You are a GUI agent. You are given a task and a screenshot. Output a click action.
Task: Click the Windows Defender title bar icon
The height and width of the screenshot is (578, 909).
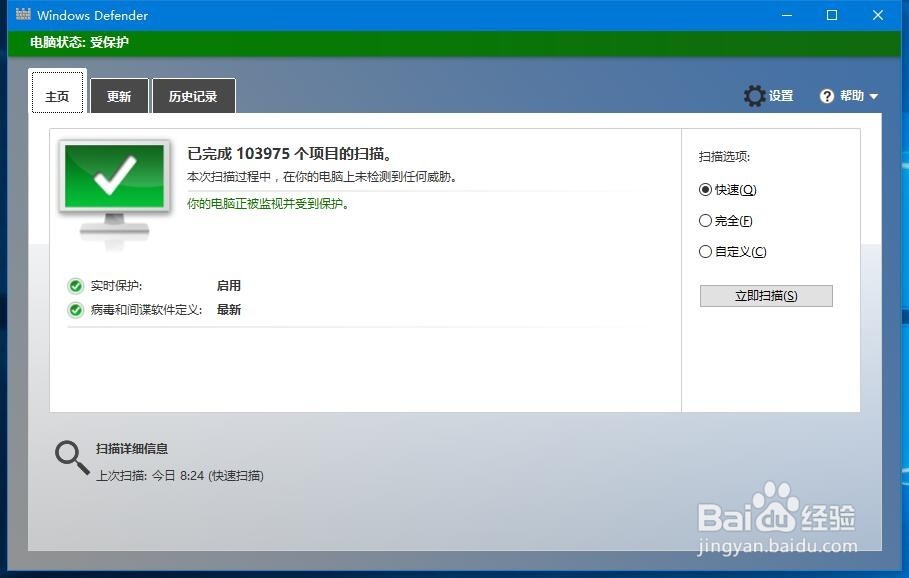pos(23,14)
